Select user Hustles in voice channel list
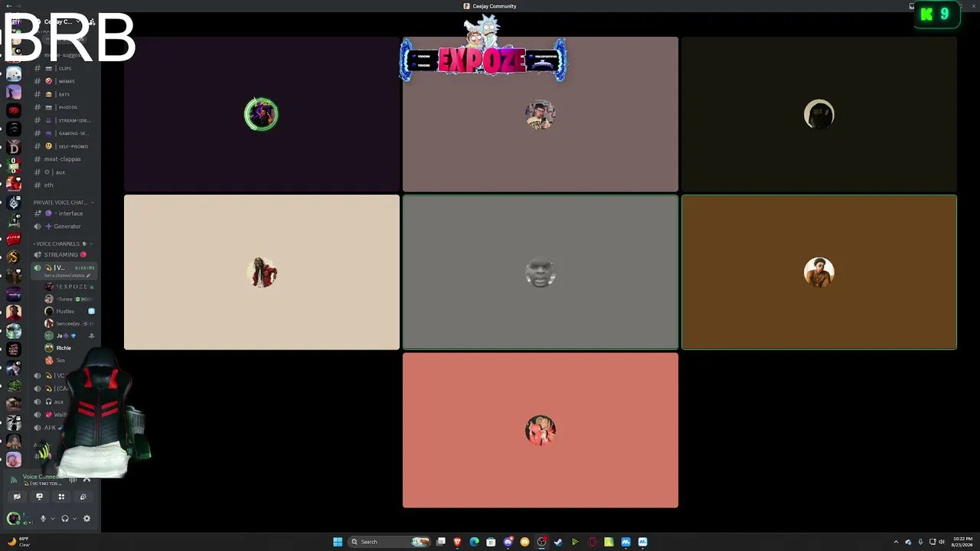The image size is (980, 551). coord(70,311)
